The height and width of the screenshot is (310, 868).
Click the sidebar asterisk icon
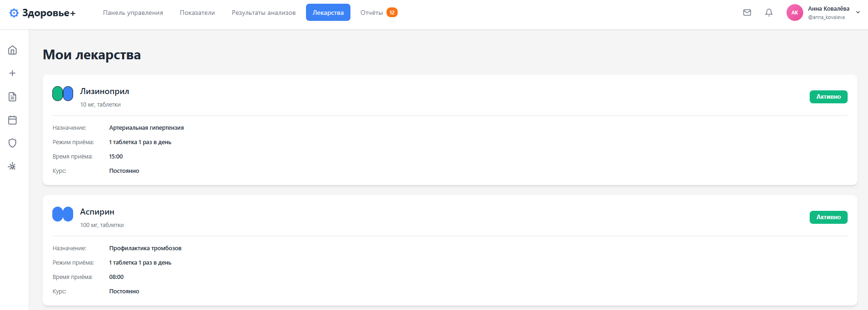pos(12,166)
